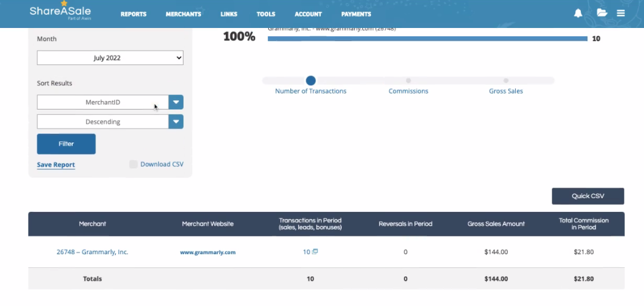This screenshot has width=644, height=306.
Task: Click the Download CSV label
Action: [162, 164]
